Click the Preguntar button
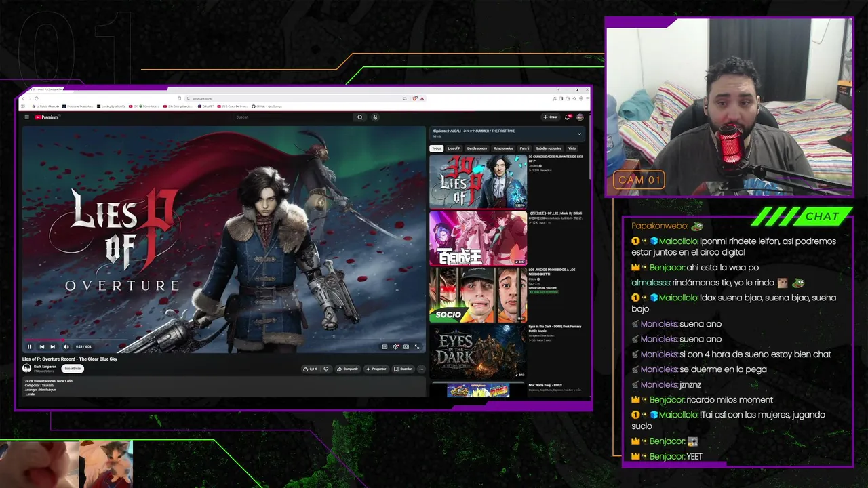 pyautogui.click(x=376, y=369)
